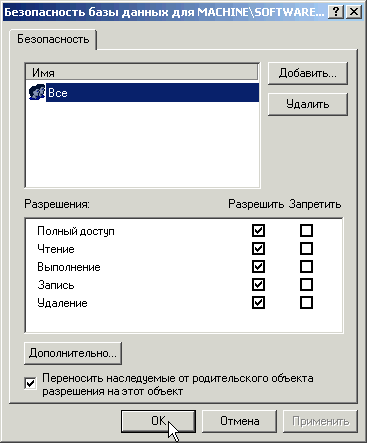Viewport: 367px width, 443px height.
Task: Close the security dialog with X
Action: (x=354, y=12)
